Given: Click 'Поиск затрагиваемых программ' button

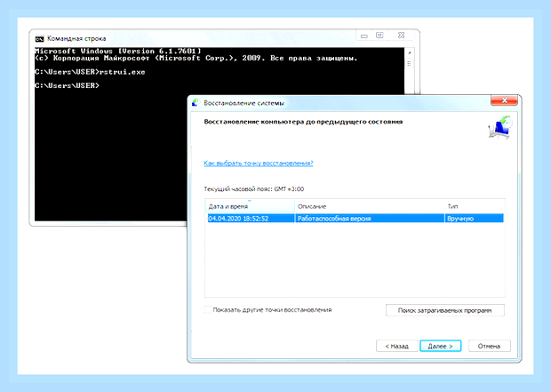Looking at the screenshot, I should (x=445, y=310).
